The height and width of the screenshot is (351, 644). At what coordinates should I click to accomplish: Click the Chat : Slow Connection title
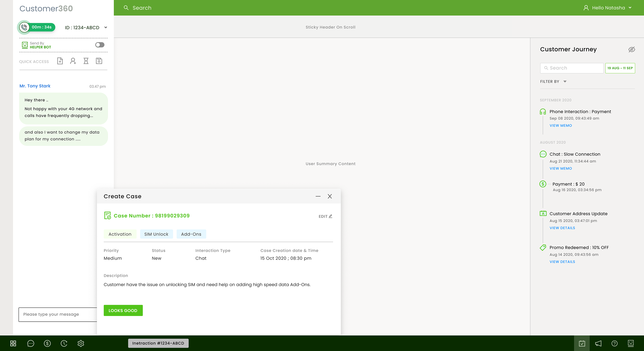click(x=575, y=154)
